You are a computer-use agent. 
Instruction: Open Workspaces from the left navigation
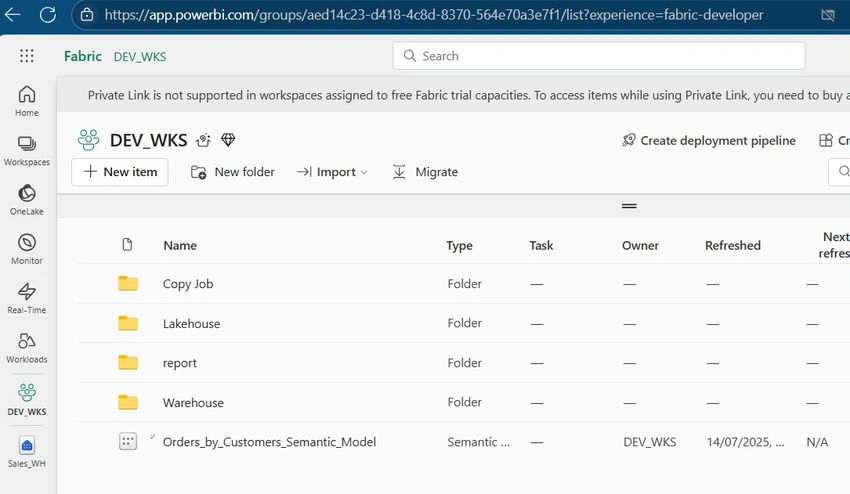(27, 151)
